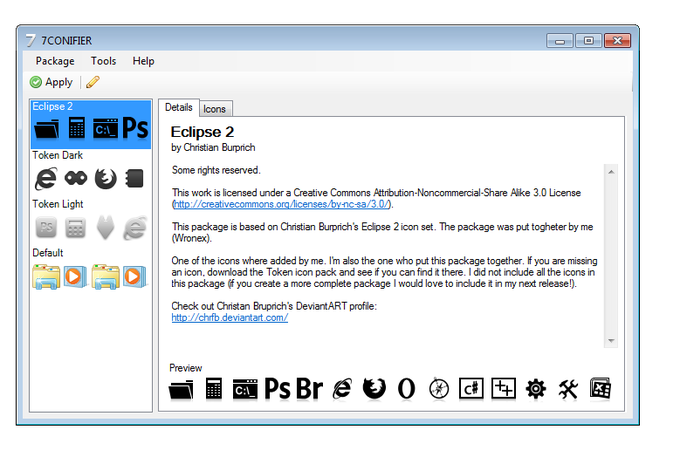Screen dimensions: 680x457
Task: Click the Safari compass icon in Preview
Action: click(439, 388)
